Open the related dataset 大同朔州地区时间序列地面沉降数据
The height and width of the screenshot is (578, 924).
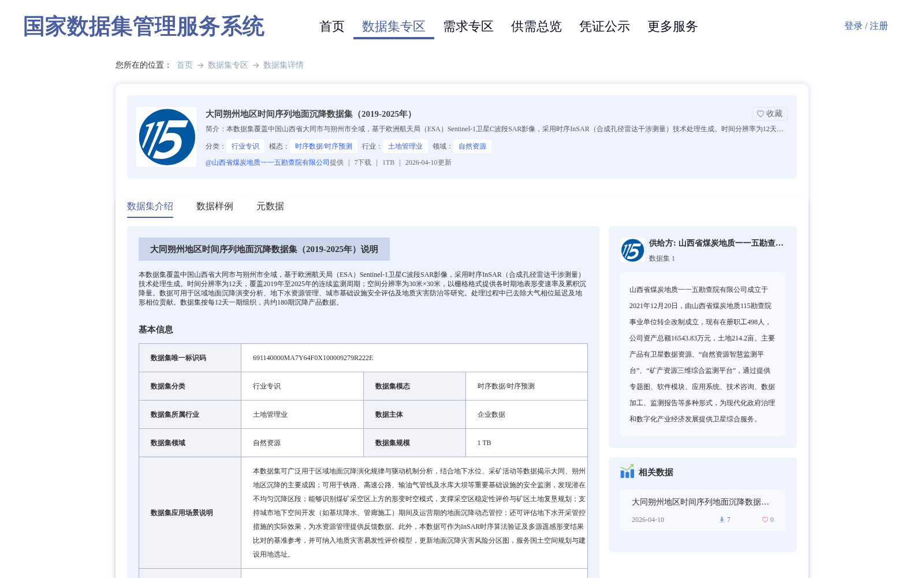tap(701, 502)
